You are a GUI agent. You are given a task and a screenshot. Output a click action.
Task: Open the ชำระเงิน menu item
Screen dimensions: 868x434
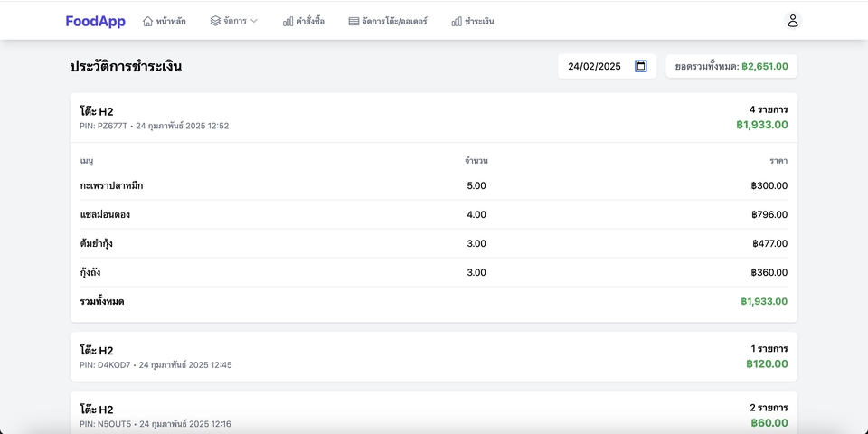click(473, 22)
